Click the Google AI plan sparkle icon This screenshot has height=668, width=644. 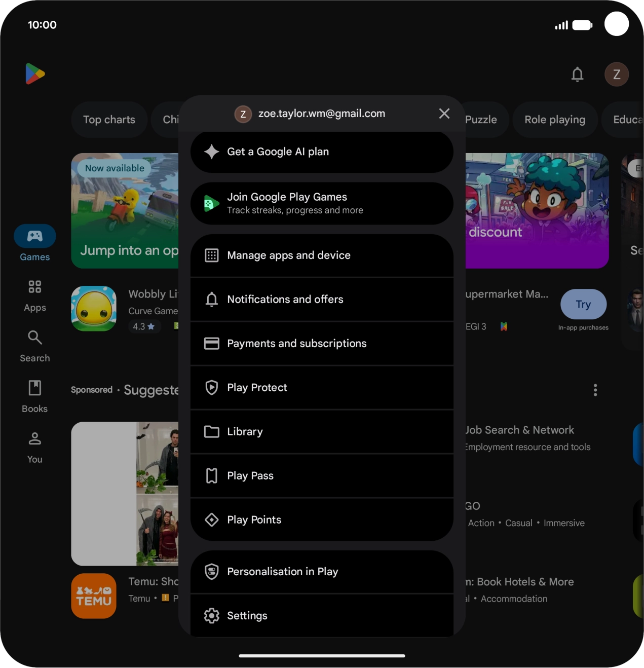coord(211,152)
